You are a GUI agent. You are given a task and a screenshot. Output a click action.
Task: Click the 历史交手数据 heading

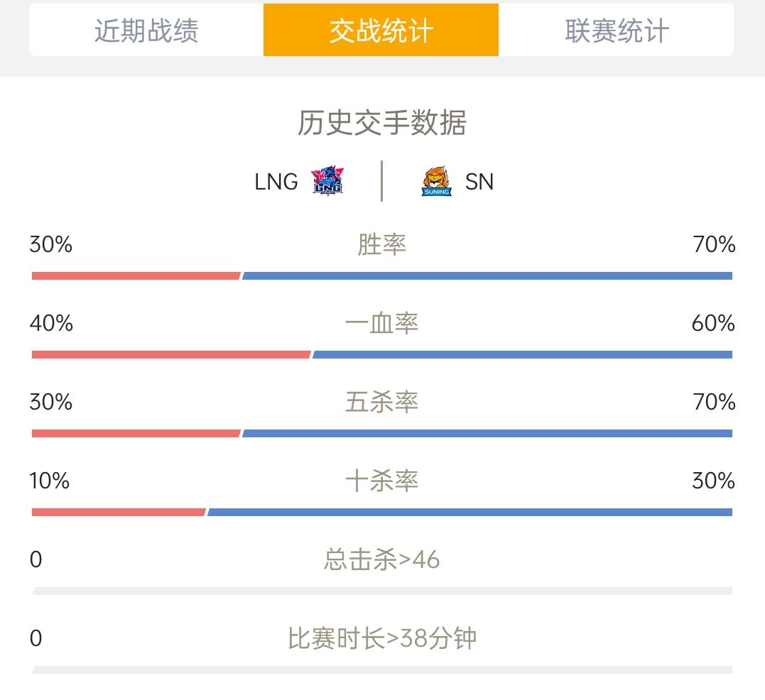click(x=382, y=122)
